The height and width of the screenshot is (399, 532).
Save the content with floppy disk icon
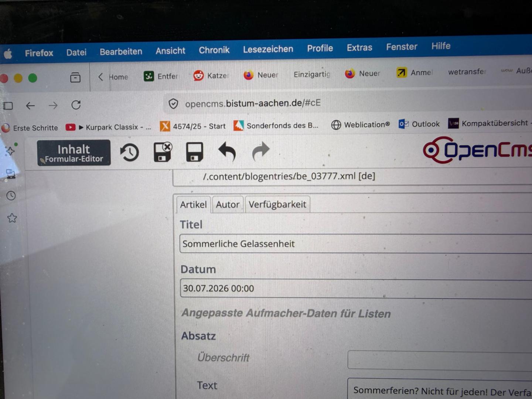pyautogui.click(x=194, y=152)
